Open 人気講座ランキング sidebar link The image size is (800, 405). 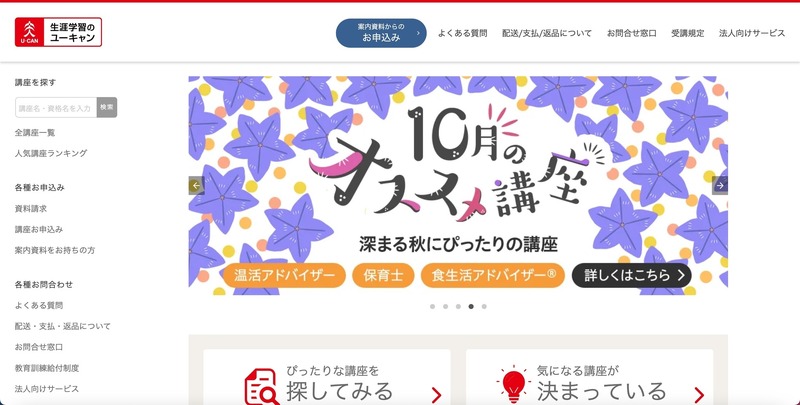pyautogui.click(x=51, y=153)
